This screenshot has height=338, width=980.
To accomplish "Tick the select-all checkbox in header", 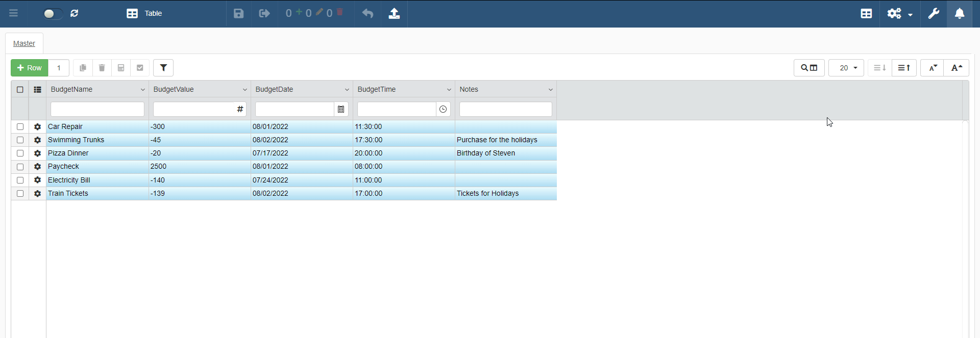I will [x=20, y=90].
